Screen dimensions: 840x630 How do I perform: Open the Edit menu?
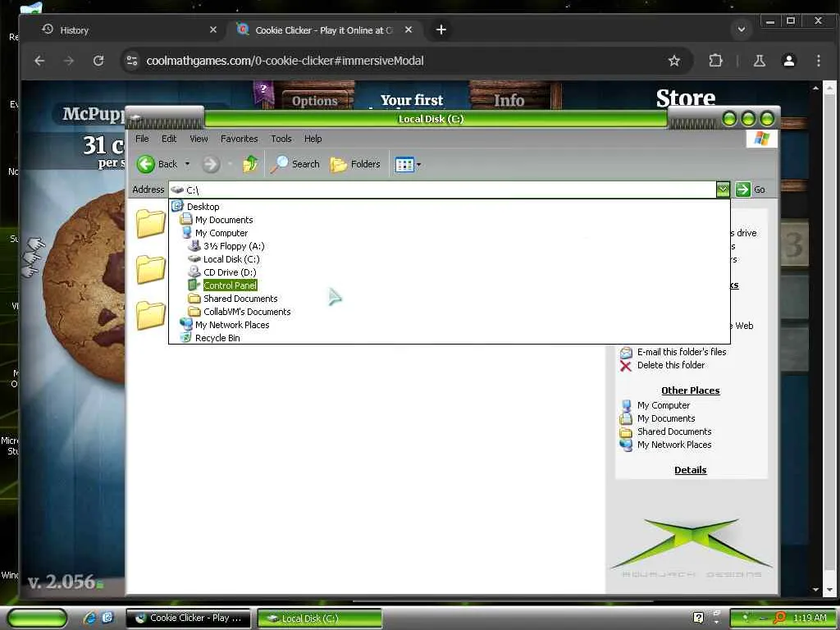point(169,139)
